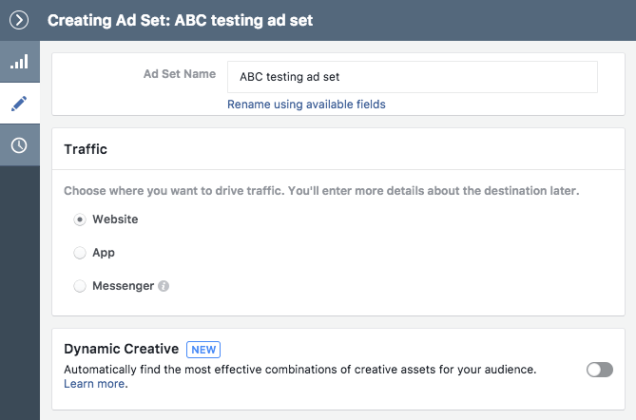Choose the App traffic option
Viewport: 636px width, 420px height.
(x=80, y=253)
